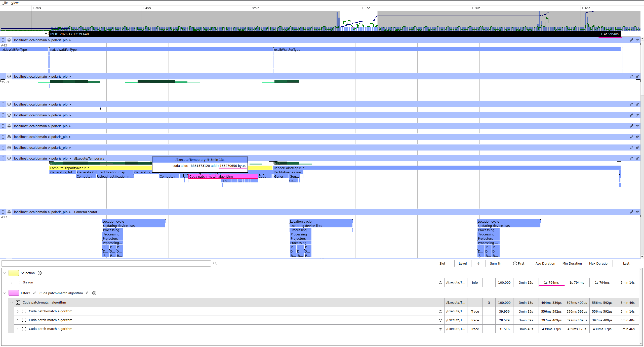Click the pin icon on CameraLocator track
644x347 pixels.
[637, 212]
